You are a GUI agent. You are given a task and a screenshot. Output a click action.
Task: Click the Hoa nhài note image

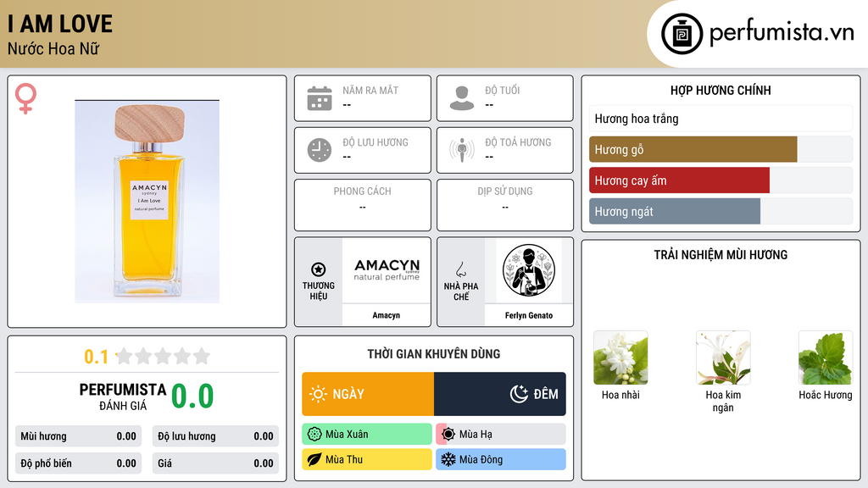coord(620,358)
